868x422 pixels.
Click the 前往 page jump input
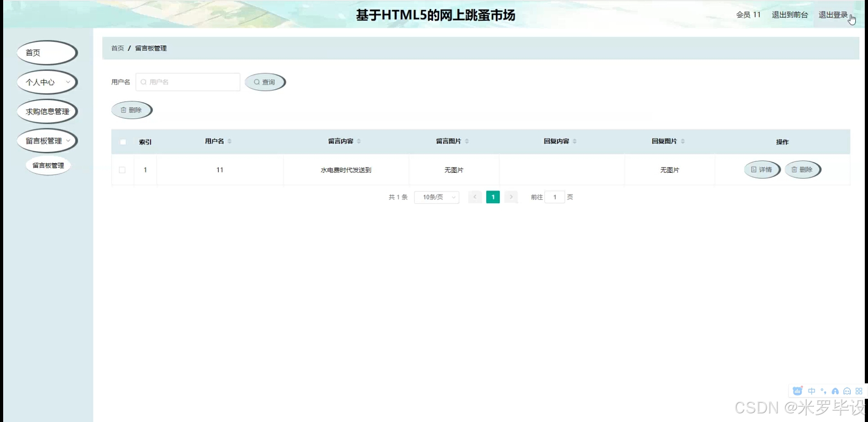[554, 197]
